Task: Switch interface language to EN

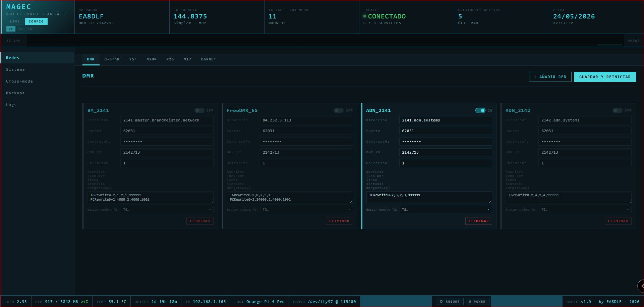Action: pyautogui.click(x=20, y=29)
